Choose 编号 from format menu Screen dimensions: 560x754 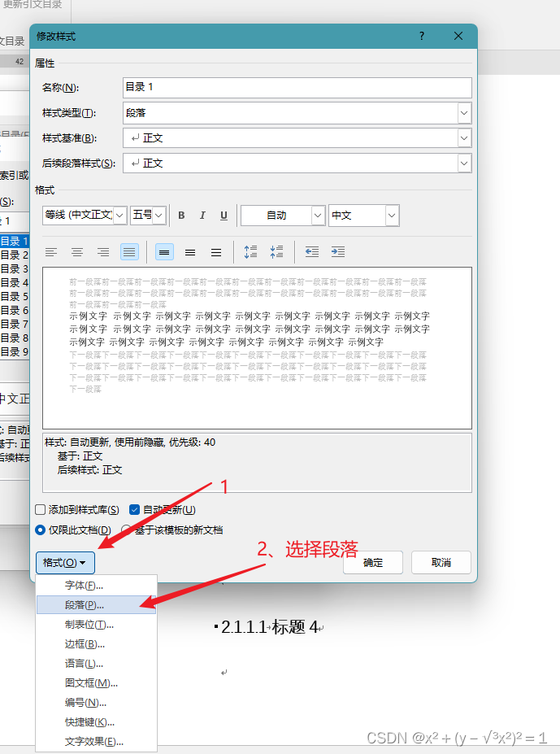point(97,703)
